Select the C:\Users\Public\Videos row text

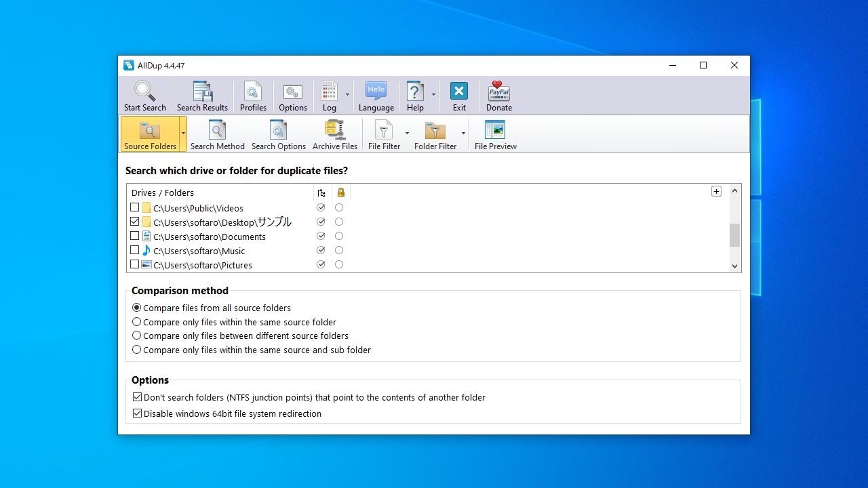pos(198,208)
